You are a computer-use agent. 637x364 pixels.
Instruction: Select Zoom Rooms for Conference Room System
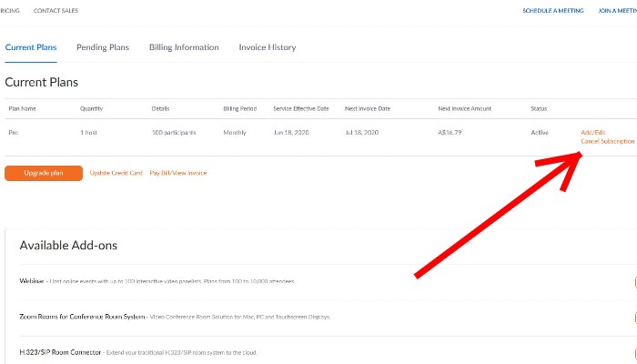point(83,317)
